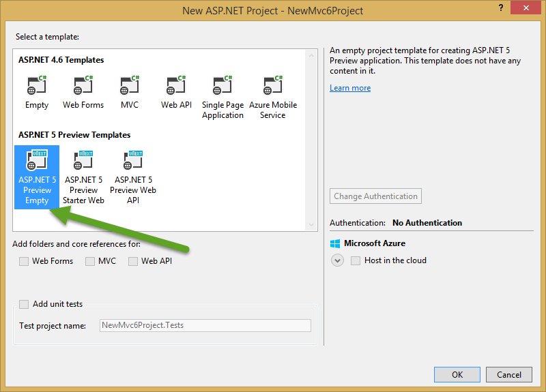Select the Web API template icon
Screen dimensions: 546x392
176,87
